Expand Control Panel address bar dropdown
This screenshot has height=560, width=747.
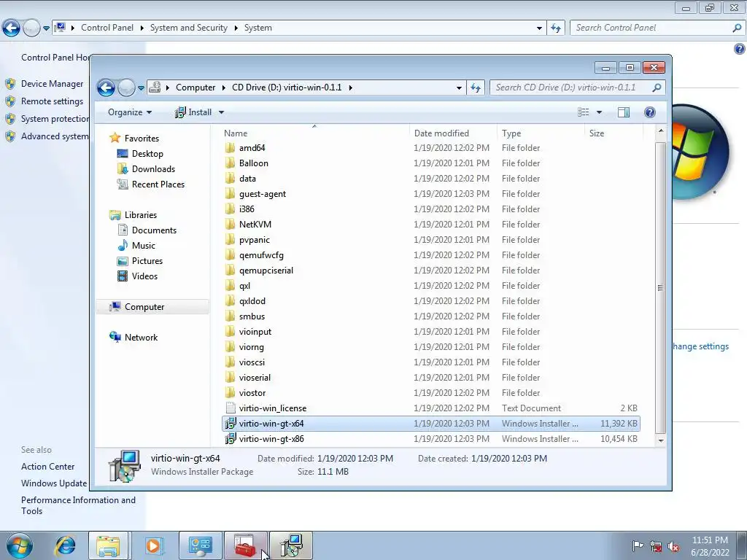(x=539, y=28)
